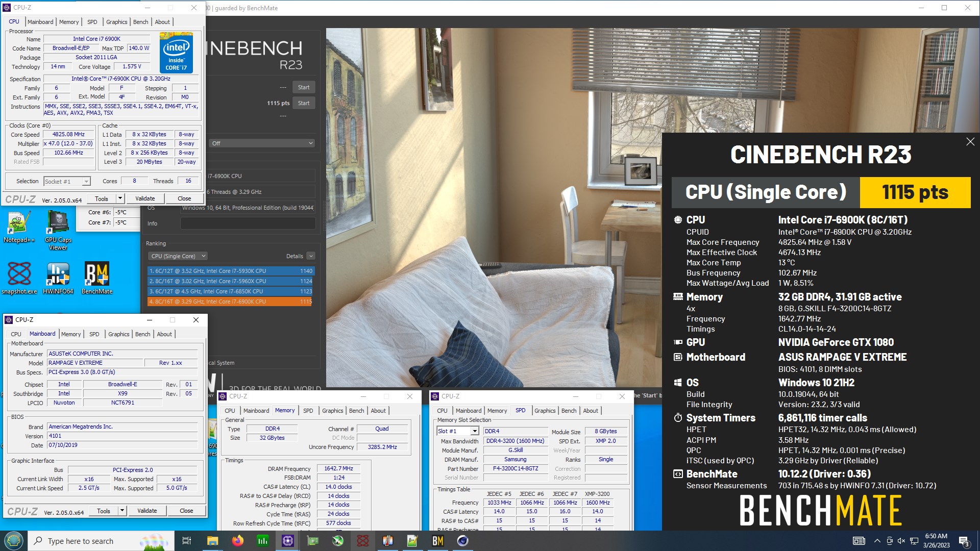
Task: Click the Cinebench Info input field
Action: point(248,223)
